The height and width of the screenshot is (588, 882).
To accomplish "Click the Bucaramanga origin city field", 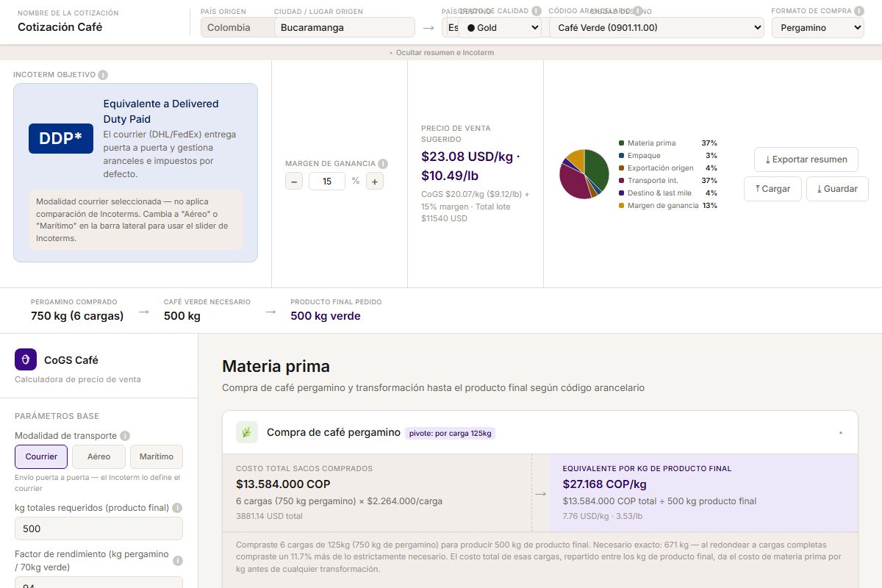I will tap(345, 28).
